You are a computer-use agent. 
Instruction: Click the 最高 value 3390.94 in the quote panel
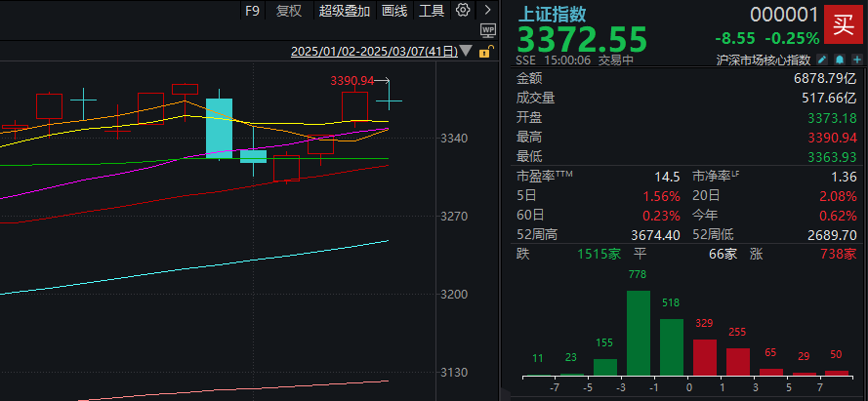coord(832,138)
